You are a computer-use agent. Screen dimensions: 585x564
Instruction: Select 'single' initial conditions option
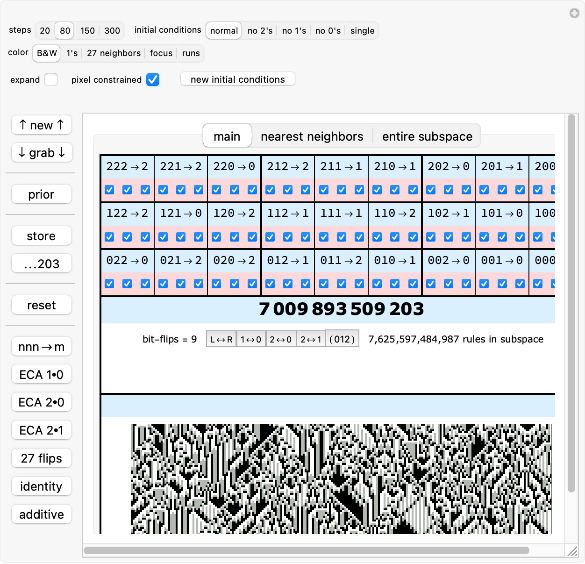coord(362,31)
